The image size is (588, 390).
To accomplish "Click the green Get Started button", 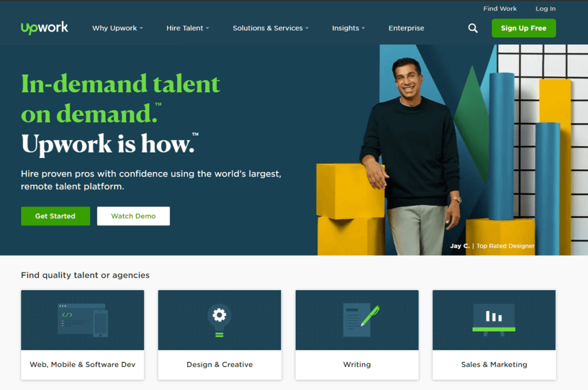I will coord(56,216).
